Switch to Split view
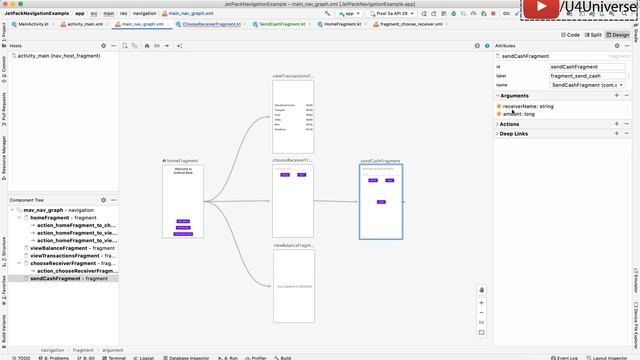This screenshot has height=360, width=640. pos(593,35)
